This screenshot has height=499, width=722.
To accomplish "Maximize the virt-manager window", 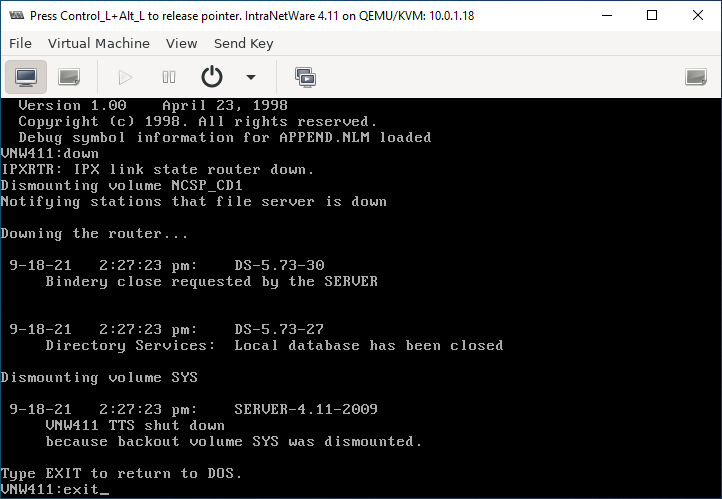I will point(652,15).
